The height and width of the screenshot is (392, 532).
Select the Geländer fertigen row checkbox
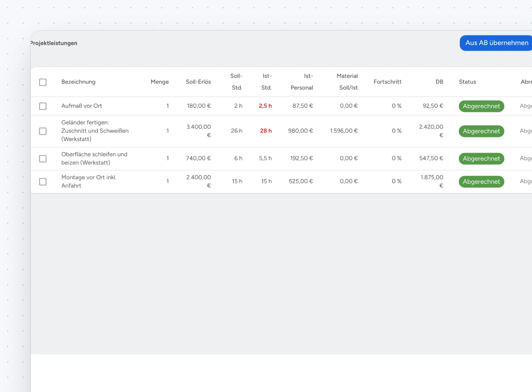[x=43, y=131]
